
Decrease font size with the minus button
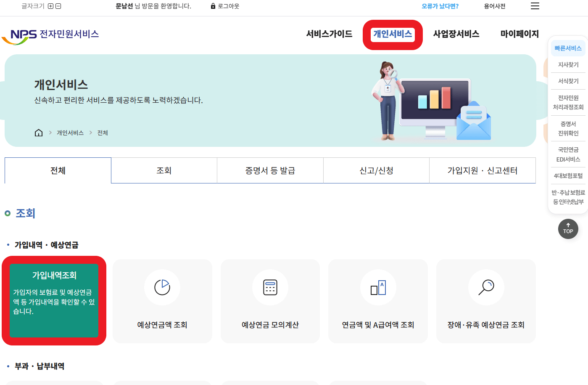pos(58,6)
